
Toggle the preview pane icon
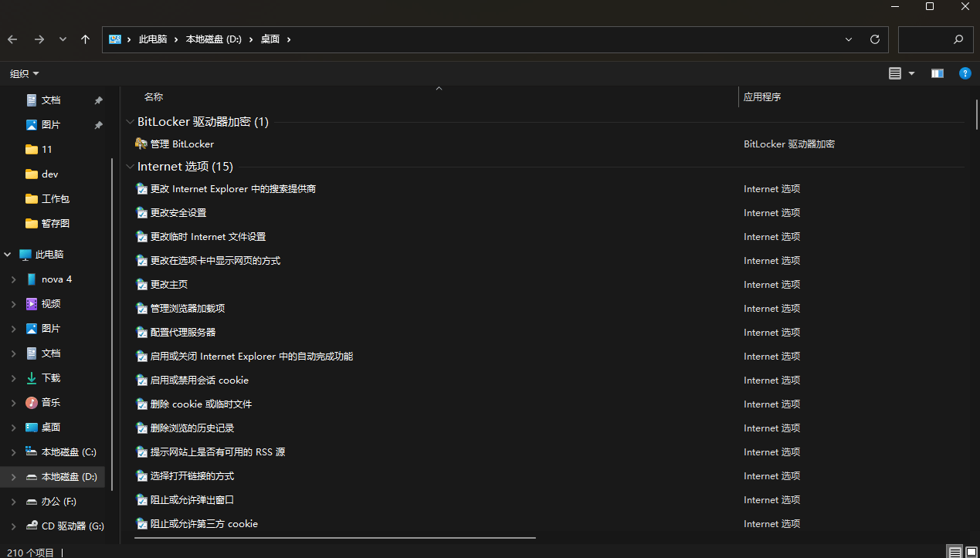938,73
